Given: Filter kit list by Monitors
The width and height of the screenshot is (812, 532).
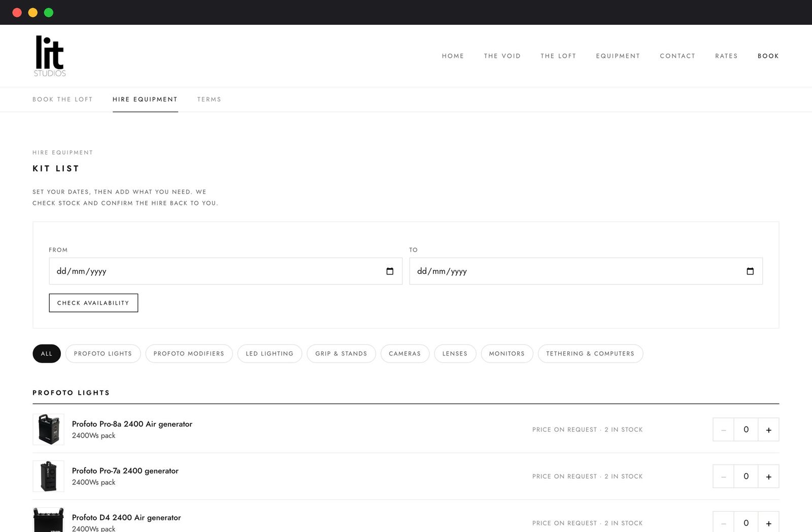Looking at the screenshot, I should [x=507, y=353].
